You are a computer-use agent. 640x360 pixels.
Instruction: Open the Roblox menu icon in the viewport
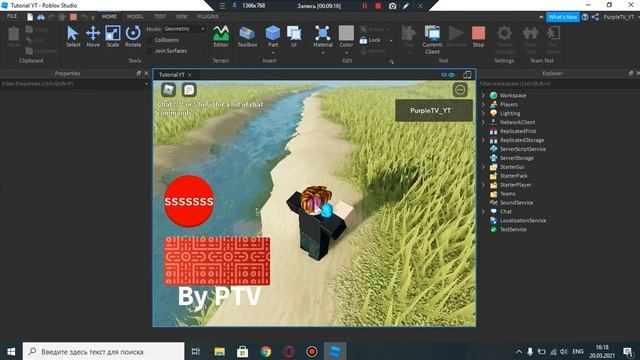point(169,89)
